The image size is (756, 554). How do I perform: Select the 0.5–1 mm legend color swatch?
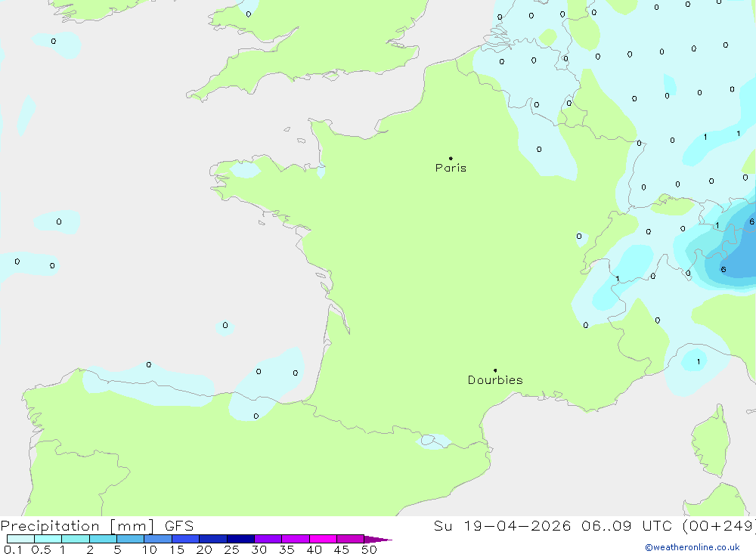48,539
